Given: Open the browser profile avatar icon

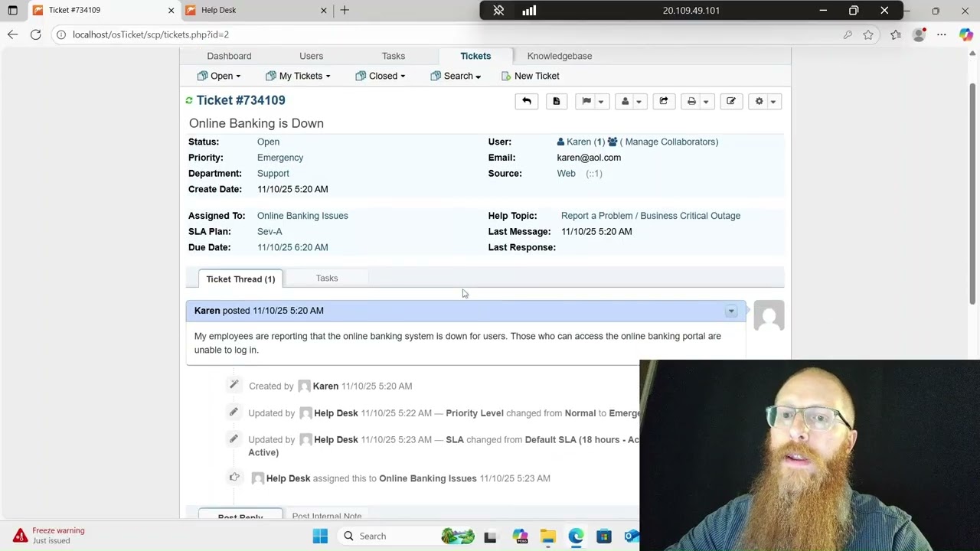Looking at the screenshot, I should click(919, 34).
